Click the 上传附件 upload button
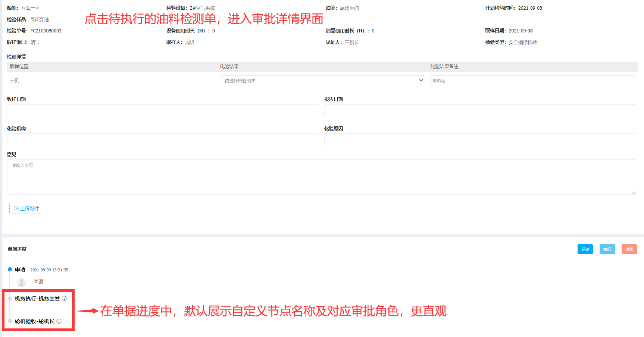 26,208
